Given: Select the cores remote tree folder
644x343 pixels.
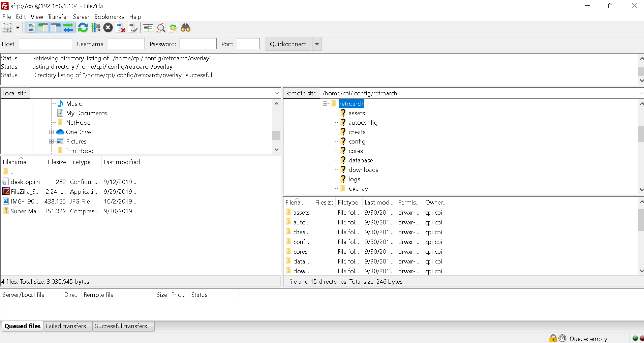Looking at the screenshot, I should pyautogui.click(x=356, y=151).
